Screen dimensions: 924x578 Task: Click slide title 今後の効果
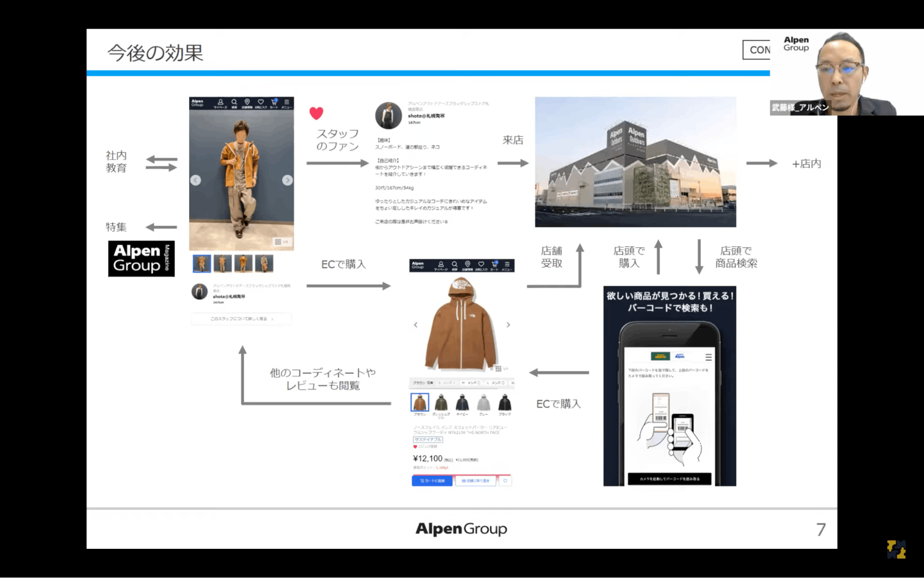tap(155, 52)
